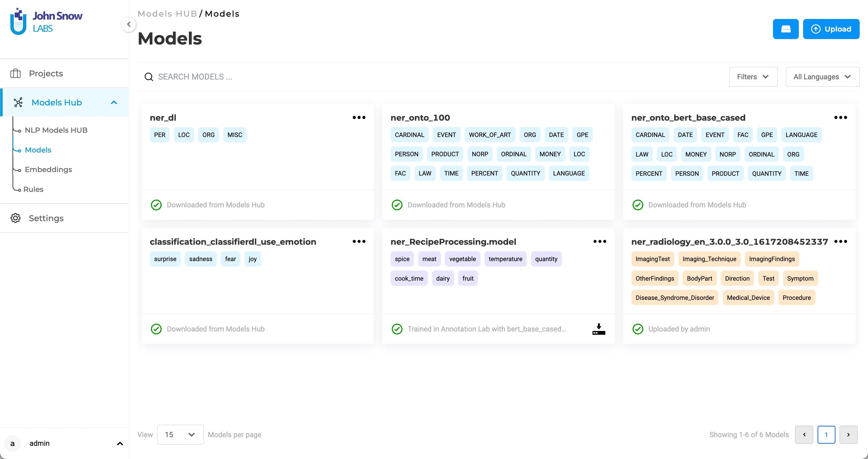Click 'Uploaded by admin' status text
The height and width of the screenshot is (459, 868).
pyautogui.click(x=679, y=329)
